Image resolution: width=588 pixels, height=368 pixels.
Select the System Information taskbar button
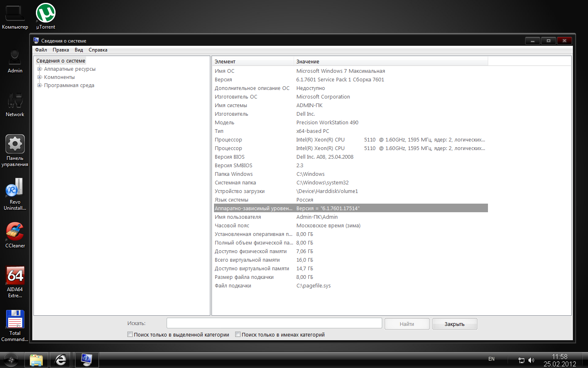point(87,360)
